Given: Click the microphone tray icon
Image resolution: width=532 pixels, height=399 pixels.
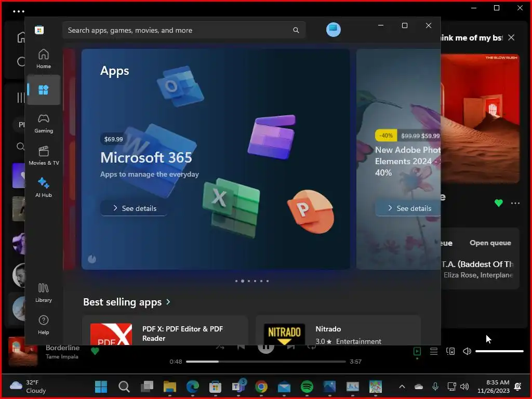Looking at the screenshot, I should point(435,387).
